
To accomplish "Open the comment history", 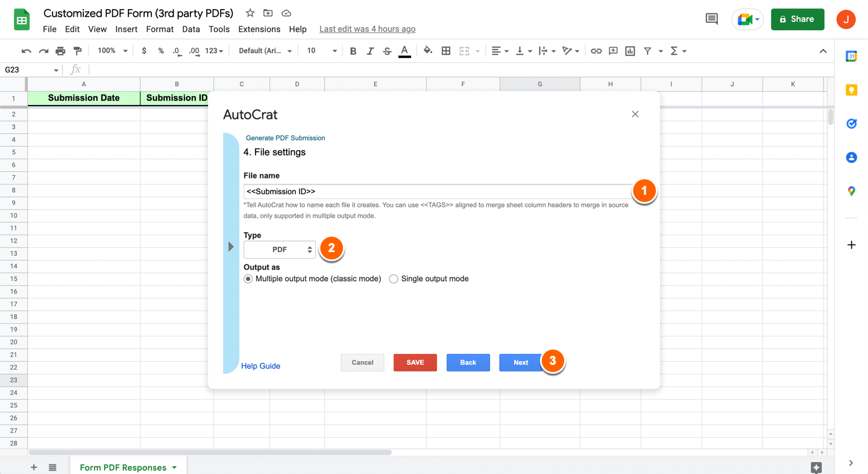I will pos(712,19).
